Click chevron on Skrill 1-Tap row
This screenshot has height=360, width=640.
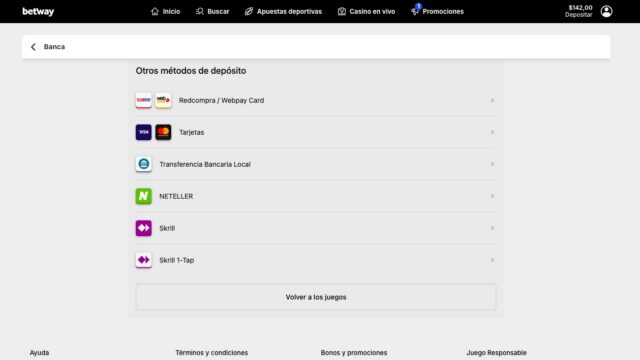(x=492, y=260)
